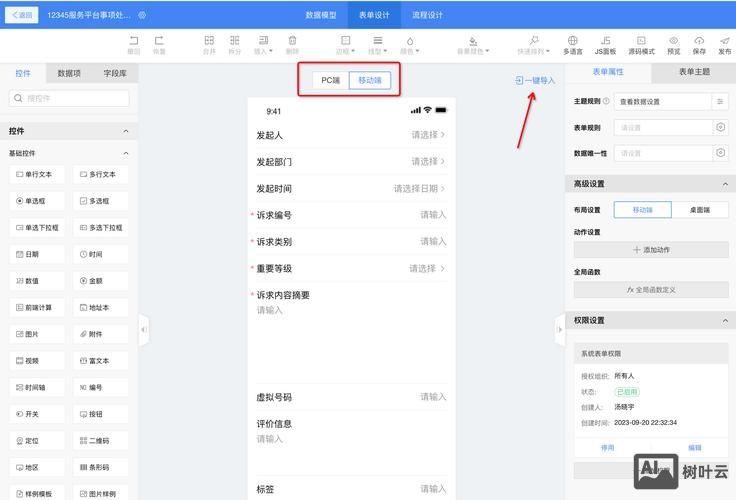Image resolution: width=736 pixels, height=500 pixels.
Task: Open the 表单设计 tab
Action: tap(374, 15)
